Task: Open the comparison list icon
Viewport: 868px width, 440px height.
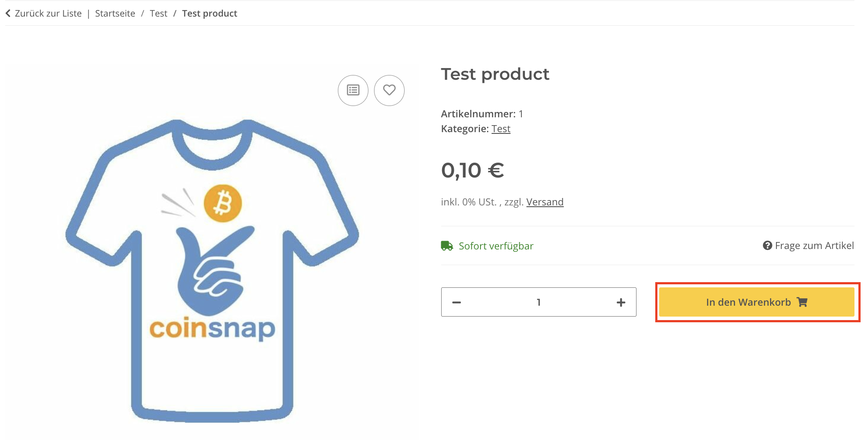Action: click(x=353, y=90)
